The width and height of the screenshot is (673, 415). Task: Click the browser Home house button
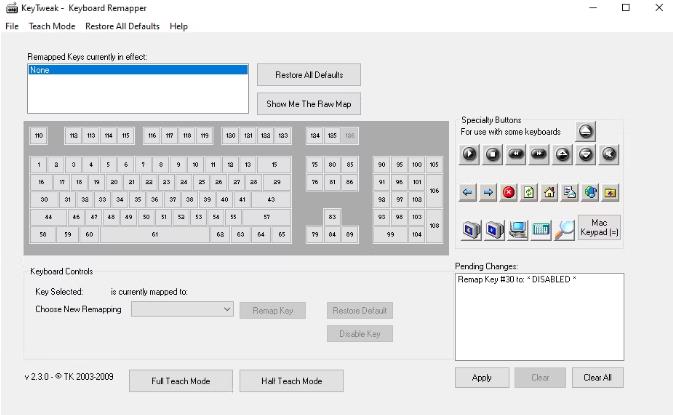pyautogui.click(x=549, y=193)
